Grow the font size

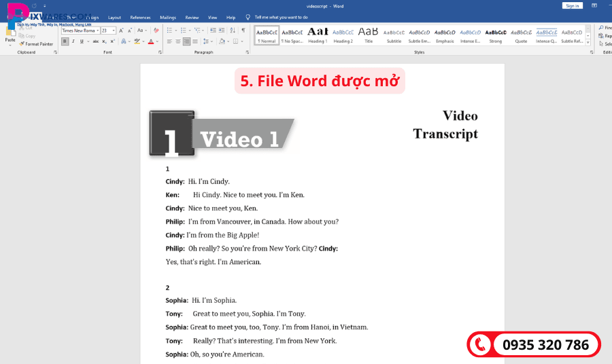tap(122, 31)
